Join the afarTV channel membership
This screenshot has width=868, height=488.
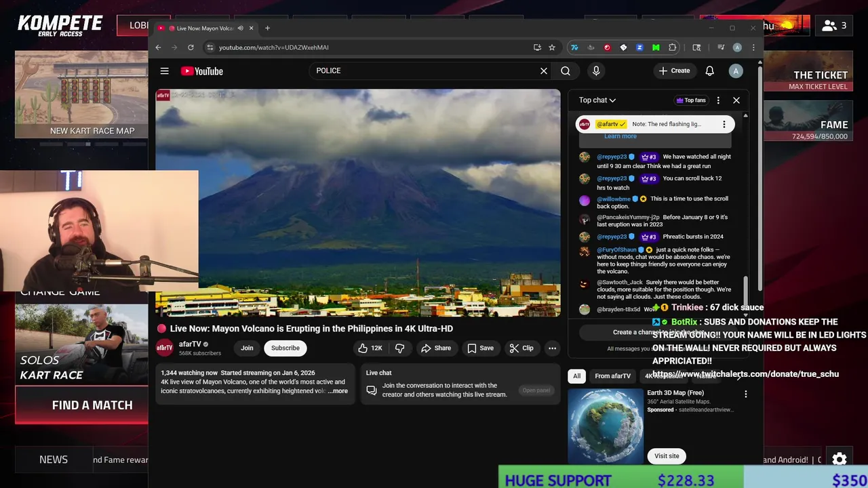(247, 348)
